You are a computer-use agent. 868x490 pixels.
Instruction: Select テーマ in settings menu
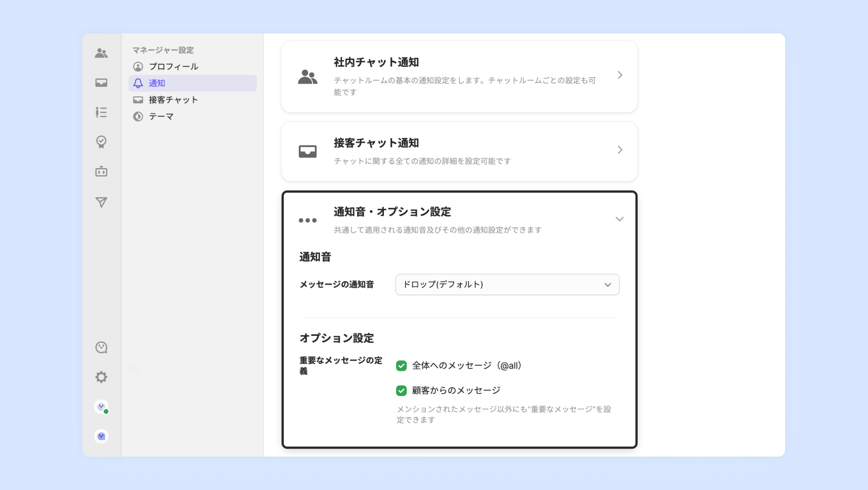point(161,116)
